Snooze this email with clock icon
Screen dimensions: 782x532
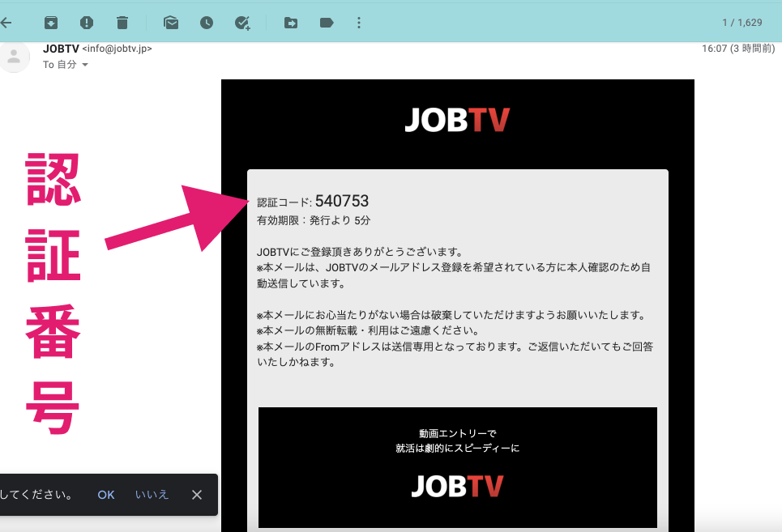pos(207,23)
